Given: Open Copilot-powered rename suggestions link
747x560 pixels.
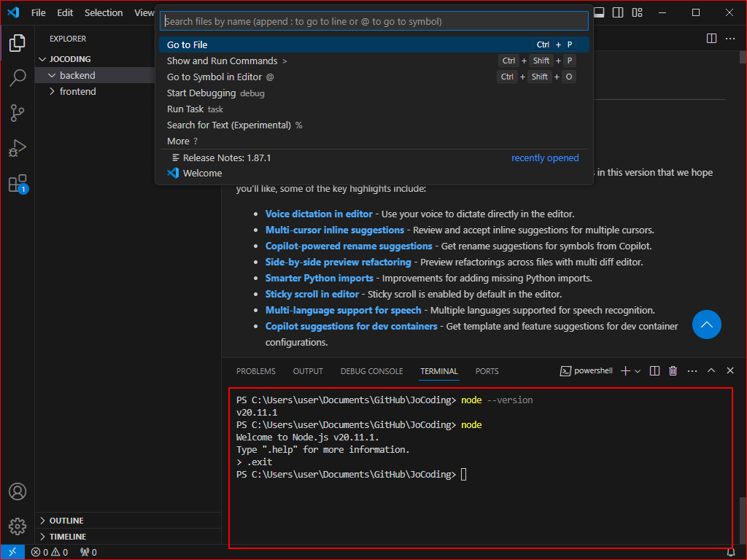Looking at the screenshot, I should [349, 246].
